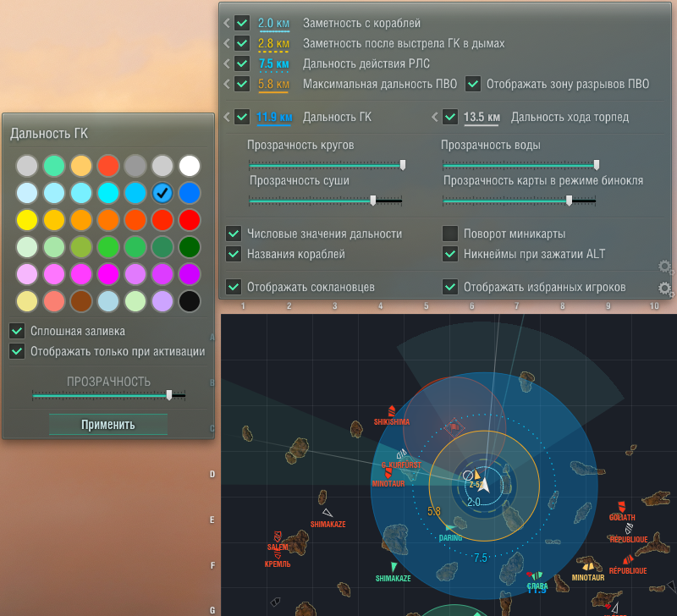Expand arrow beside Дальность действия РЛС
Screen dimensions: 677x616
pos(227,63)
